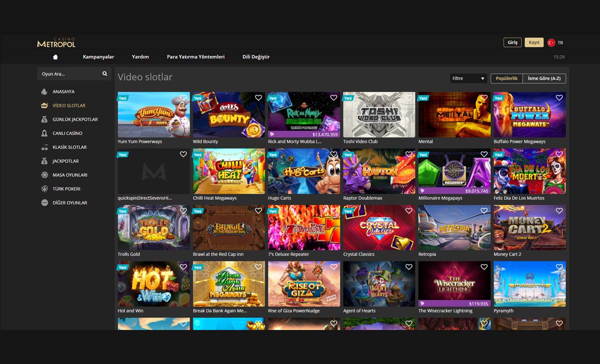The width and height of the screenshot is (600, 364).
Task: Toggle heart on Rise of Giza PowerNudge
Action: click(x=333, y=267)
